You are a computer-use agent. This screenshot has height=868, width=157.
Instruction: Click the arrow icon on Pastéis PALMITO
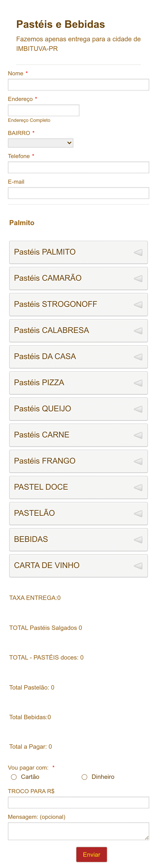[138, 252]
